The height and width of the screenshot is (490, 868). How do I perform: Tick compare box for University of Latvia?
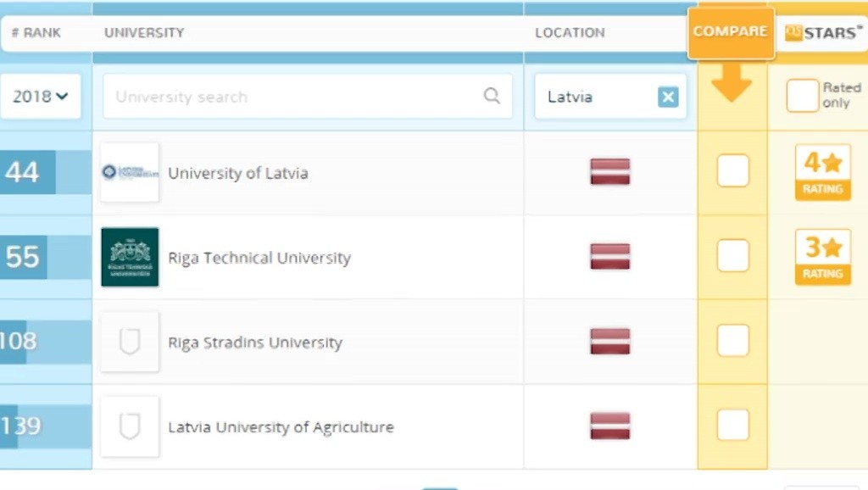coord(733,170)
